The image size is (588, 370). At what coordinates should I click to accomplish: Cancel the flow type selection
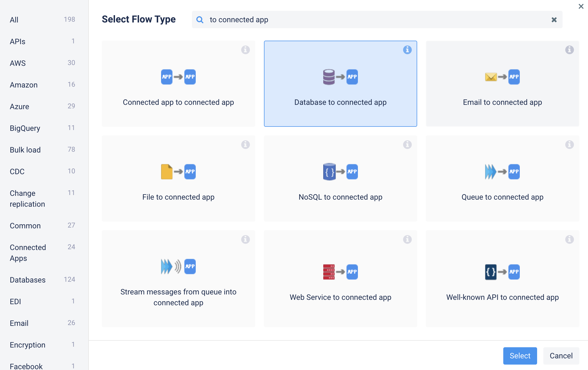click(x=561, y=356)
